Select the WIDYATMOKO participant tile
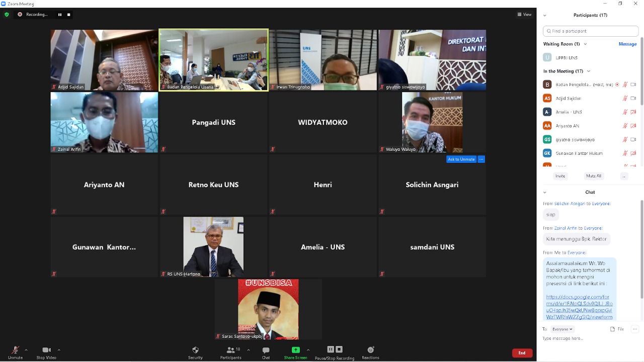 point(323,122)
